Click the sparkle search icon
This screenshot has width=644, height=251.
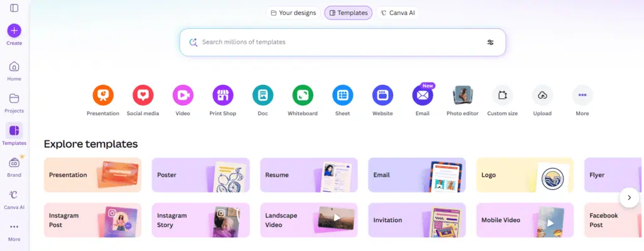point(194,42)
